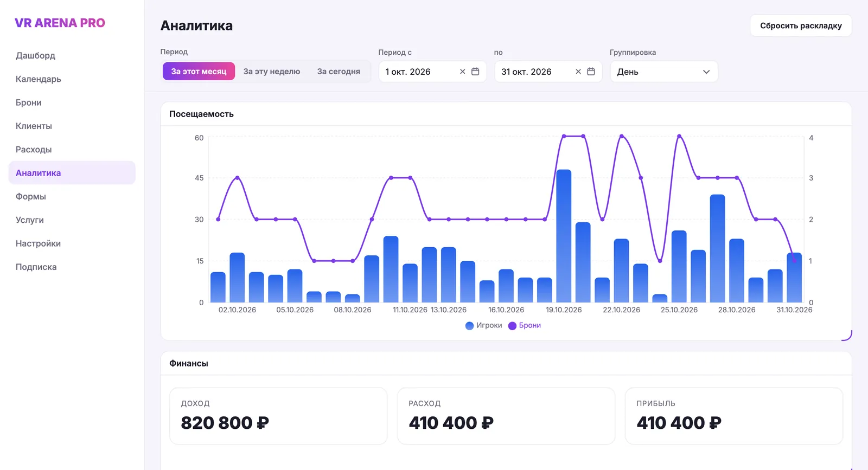Click the ПРИБЫЛЬ card value 410 400 ₽
This screenshot has width=868, height=470.
point(679,423)
